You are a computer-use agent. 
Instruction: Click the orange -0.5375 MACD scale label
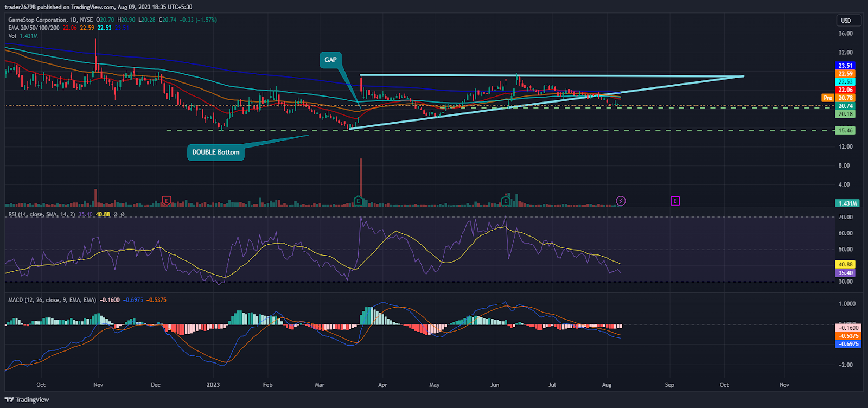[x=847, y=336]
